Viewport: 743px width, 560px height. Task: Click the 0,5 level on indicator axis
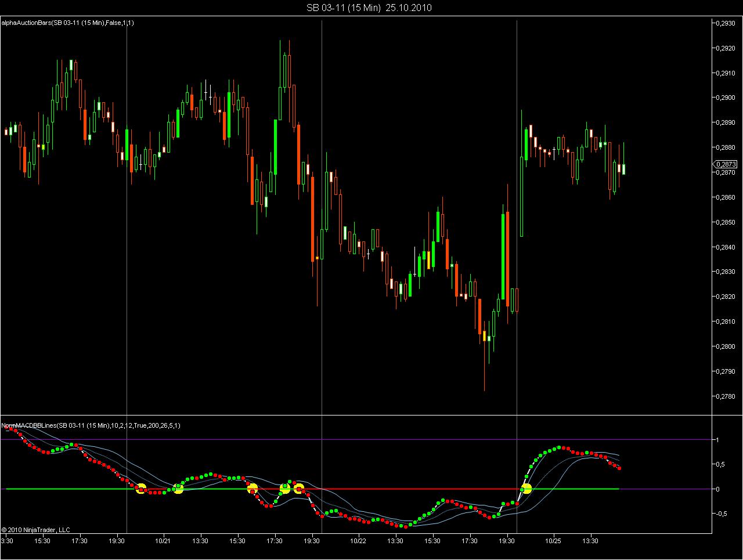tap(720, 464)
